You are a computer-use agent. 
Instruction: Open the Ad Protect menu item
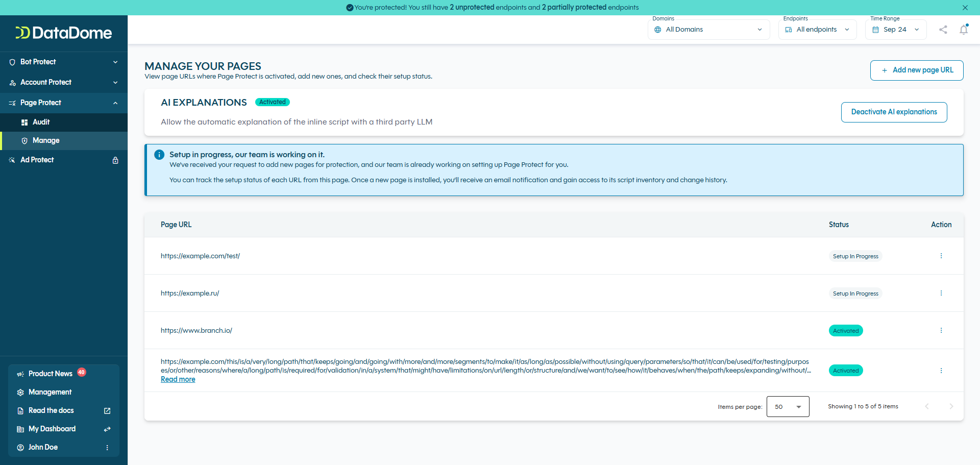tap(64, 160)
